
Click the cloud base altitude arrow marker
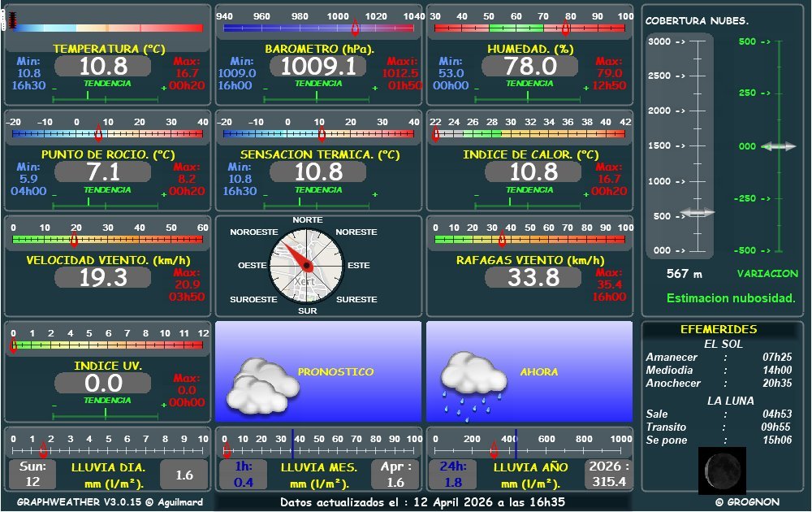pos(696,213)
